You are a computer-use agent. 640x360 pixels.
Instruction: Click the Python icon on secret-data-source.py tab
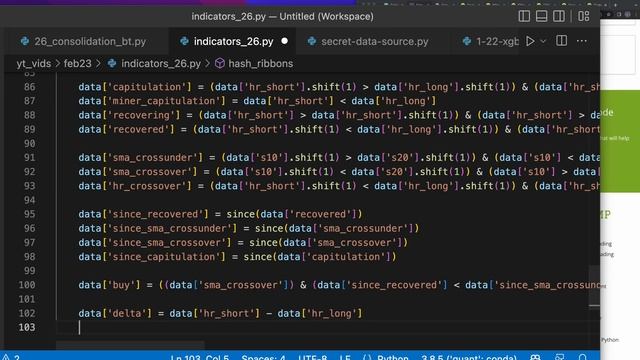coord(312,41)
